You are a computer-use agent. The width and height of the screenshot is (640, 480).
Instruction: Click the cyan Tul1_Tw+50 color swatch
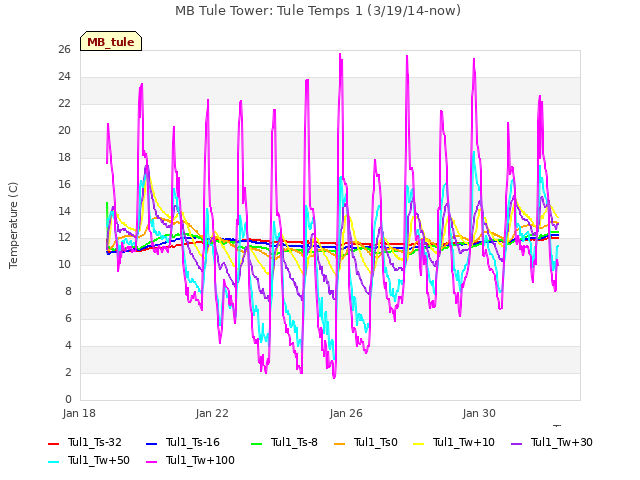click(x=53, y=462)
